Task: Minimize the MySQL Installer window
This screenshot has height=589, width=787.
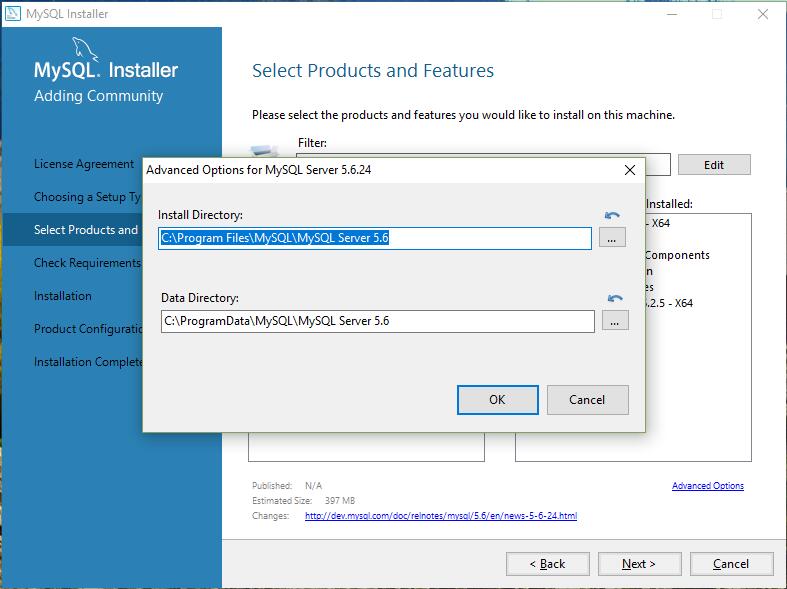Action: click(669, 14)
